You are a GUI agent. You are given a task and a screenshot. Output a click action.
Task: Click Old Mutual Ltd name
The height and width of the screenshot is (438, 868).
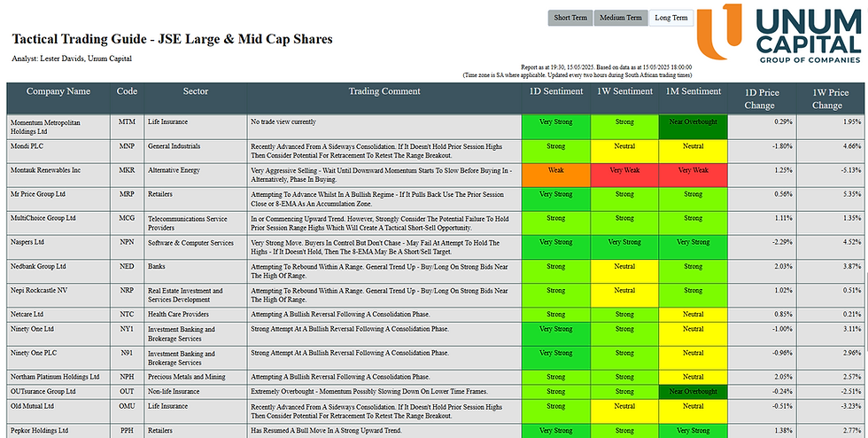coord(32,406)
